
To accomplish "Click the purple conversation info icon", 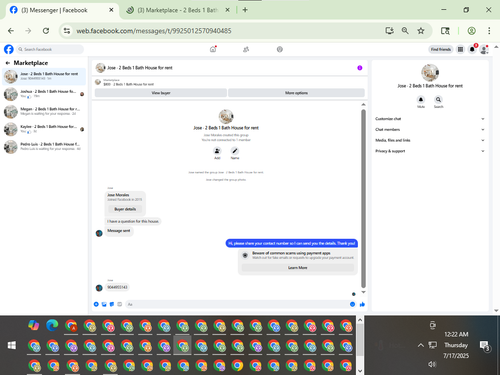I will click(x=360, y=68).
